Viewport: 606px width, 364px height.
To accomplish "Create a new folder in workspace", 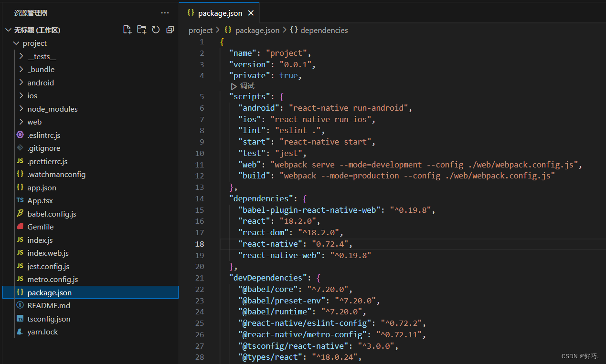I will 141,30.
